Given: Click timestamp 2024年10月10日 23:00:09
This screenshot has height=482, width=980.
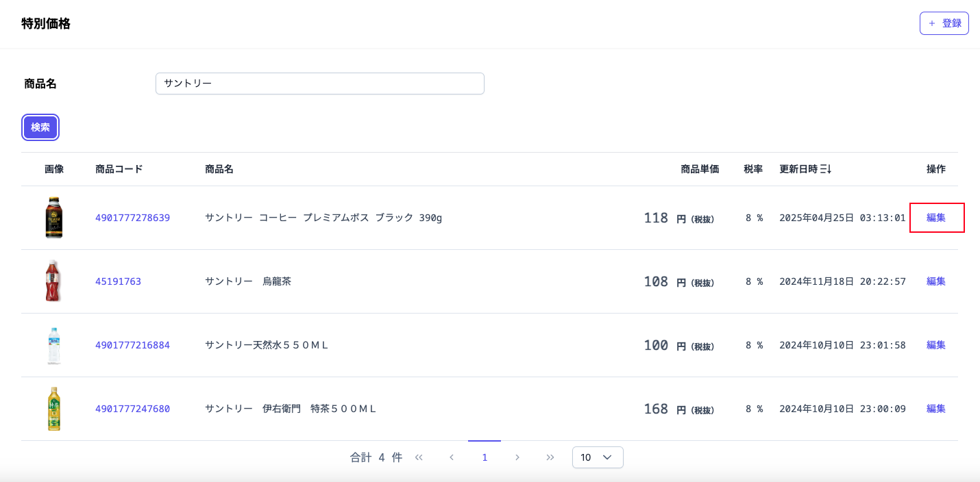Looking at the screenshot, I should [842, 409].
